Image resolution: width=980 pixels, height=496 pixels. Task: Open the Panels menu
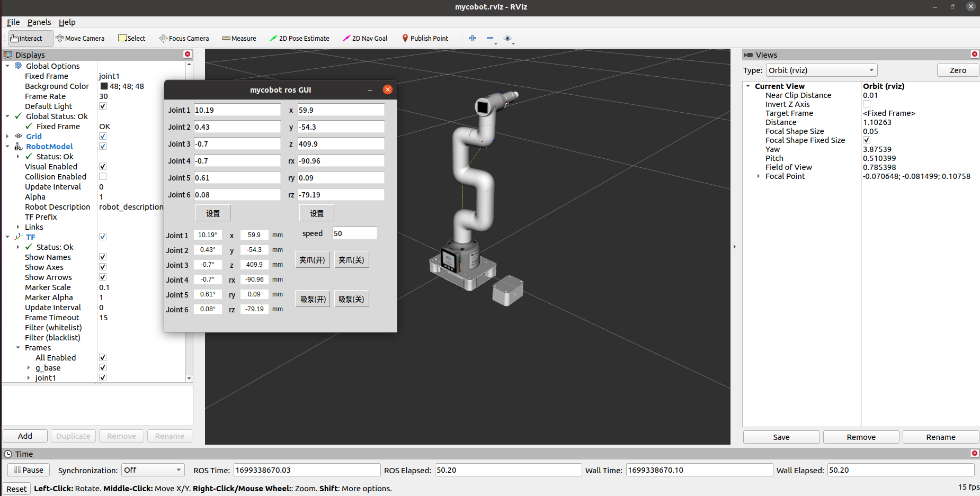[x=39, y=22]
